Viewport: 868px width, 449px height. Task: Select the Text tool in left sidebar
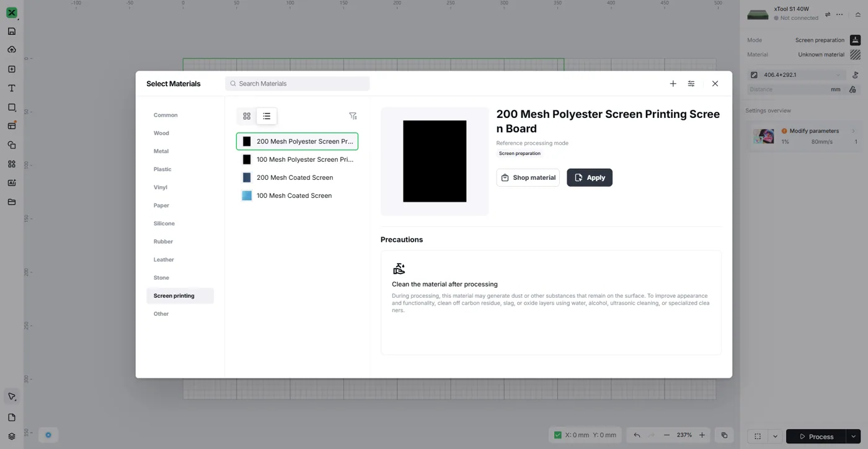pyautogui.click(x=11, y=88)
